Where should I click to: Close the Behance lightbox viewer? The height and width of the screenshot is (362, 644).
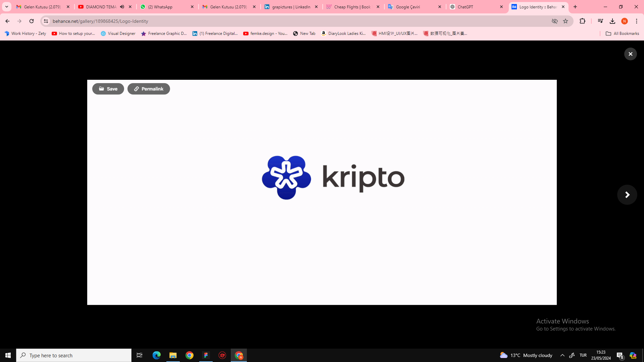pos(630,54)
